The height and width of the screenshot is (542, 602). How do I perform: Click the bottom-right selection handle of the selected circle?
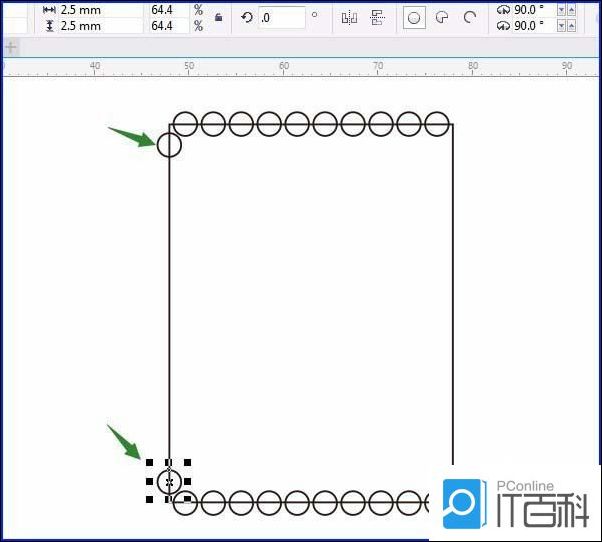(x=187, y=499)
